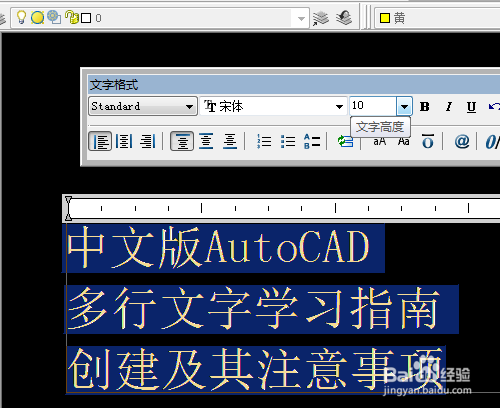The height and width of the screenshot is (408, 500).
Task: Expand the text height dropdown arrow
Action: pyautogui.click(x=404, y=106)
